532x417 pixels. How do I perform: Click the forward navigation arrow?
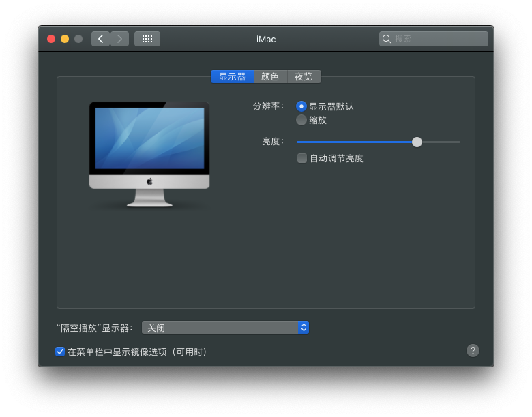pos(120,39)
